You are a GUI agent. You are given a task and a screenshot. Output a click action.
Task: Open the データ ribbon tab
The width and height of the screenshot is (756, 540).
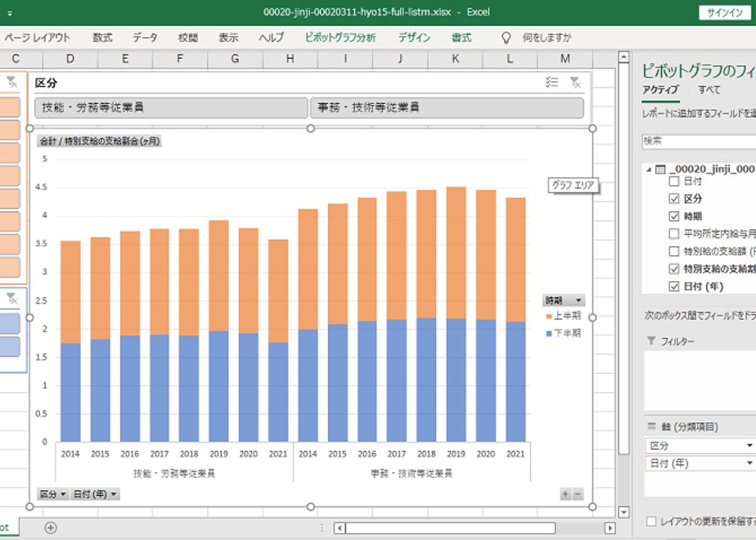(x=145, y=38)
